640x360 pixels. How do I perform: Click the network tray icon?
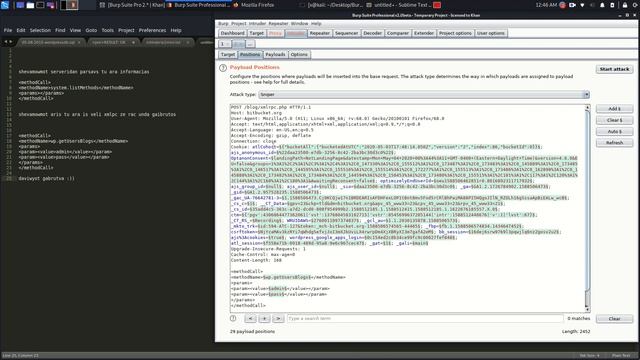pos(582,5)
